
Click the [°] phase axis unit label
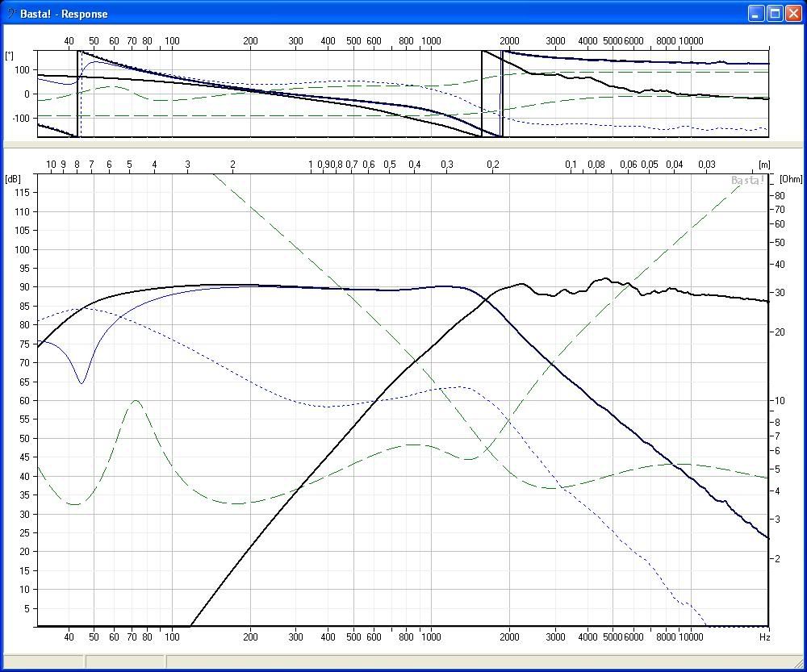click(9, 55)
